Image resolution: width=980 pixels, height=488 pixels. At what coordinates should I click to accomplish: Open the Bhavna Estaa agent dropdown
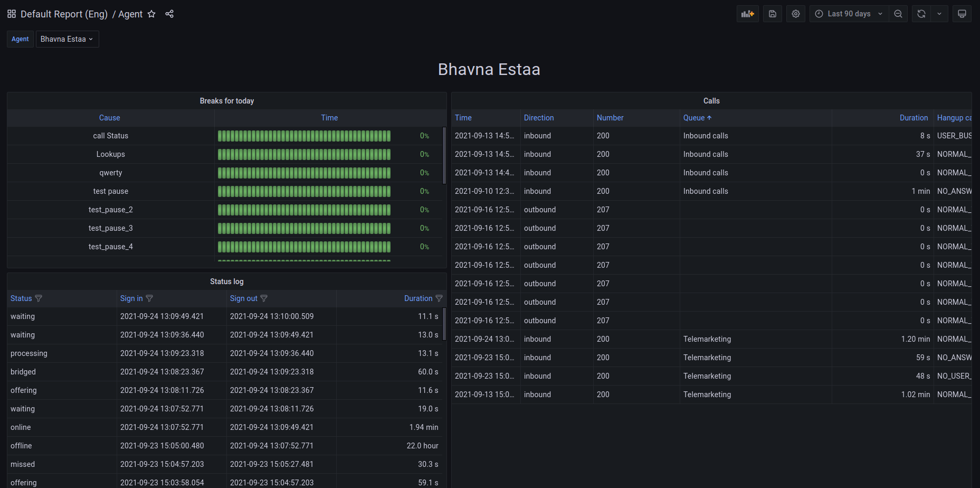coord(67,39)
